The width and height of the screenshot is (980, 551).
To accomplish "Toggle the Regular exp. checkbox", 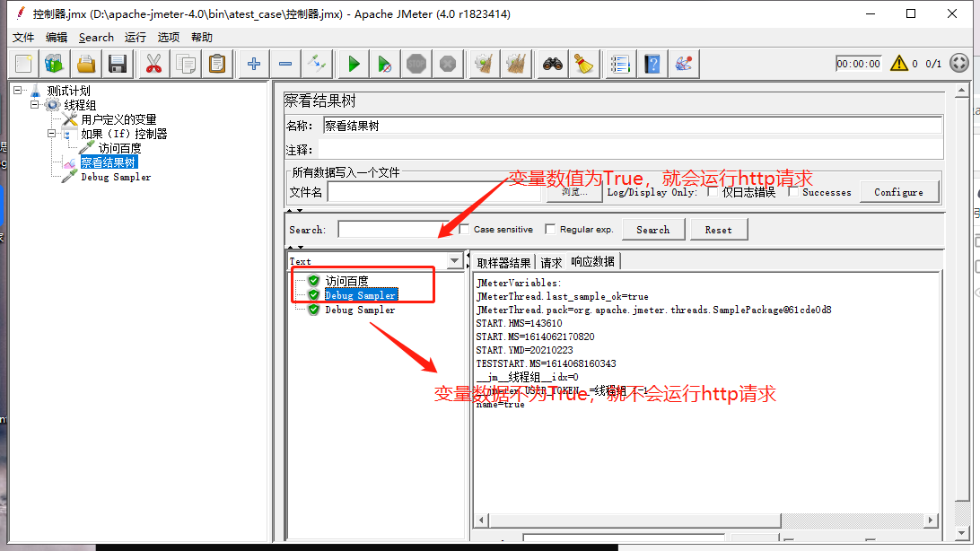I will [550, 229].
